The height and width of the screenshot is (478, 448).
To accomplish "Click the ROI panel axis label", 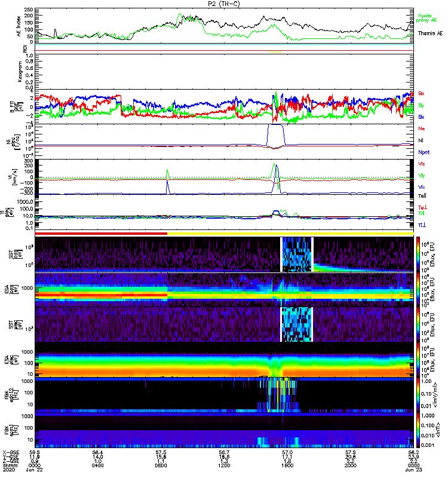I will pos(25,49).
